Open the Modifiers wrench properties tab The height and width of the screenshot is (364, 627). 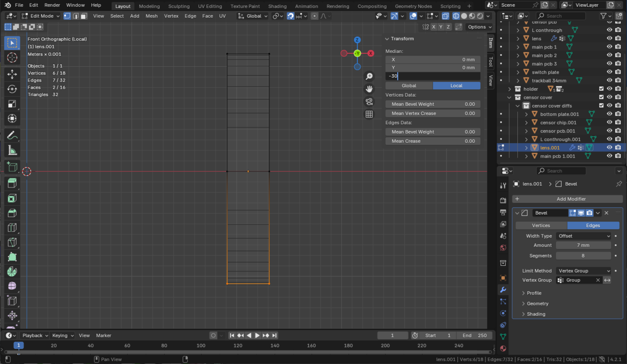[503, 289]
